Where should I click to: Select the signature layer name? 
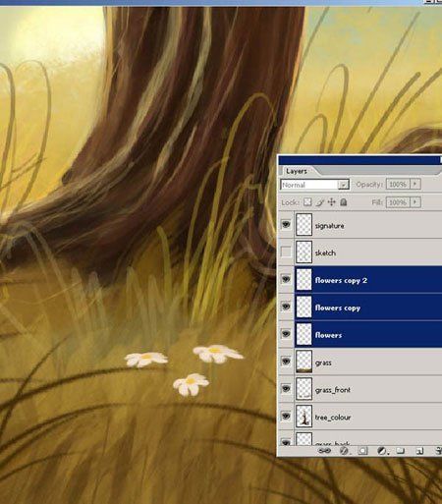coord(329,226)
